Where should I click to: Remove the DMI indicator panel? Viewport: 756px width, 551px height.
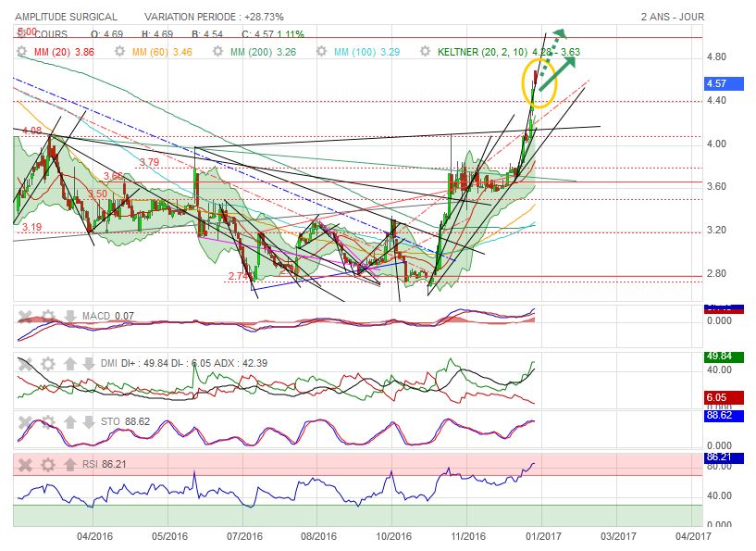click(x=25, y=363)
